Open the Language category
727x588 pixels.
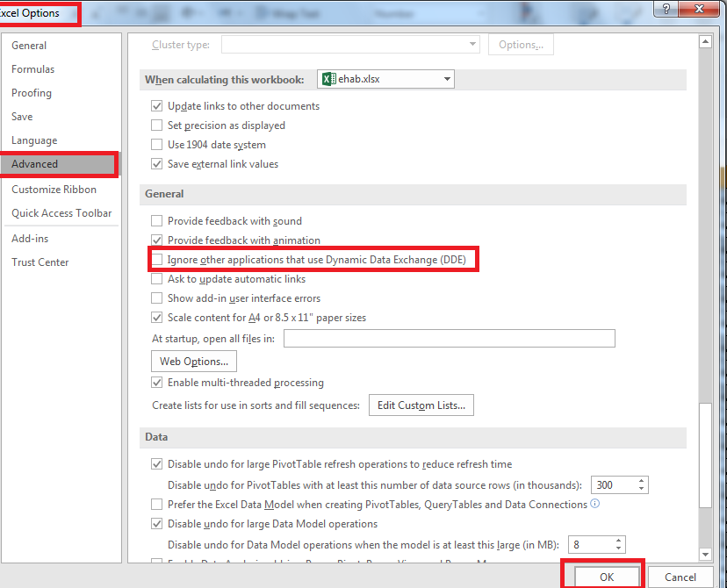pyautogui.click(x=34, y=140)
